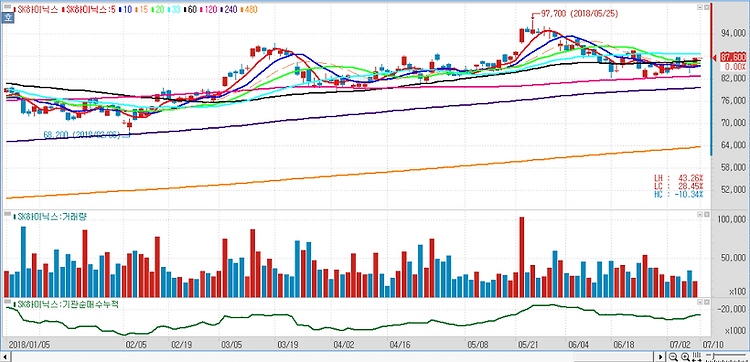The width and height of the screenshot is (750, 362).
Task: Click the -20,000 axis label
Action: (x=731, y=309)
